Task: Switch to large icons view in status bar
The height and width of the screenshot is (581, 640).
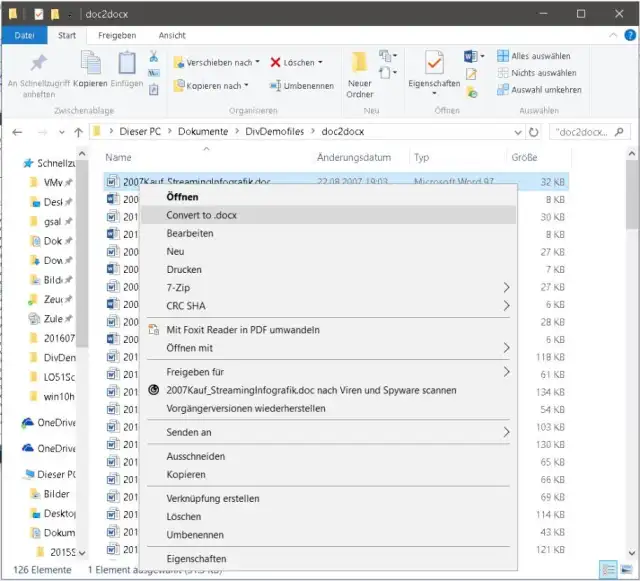Action: point(627,569)
